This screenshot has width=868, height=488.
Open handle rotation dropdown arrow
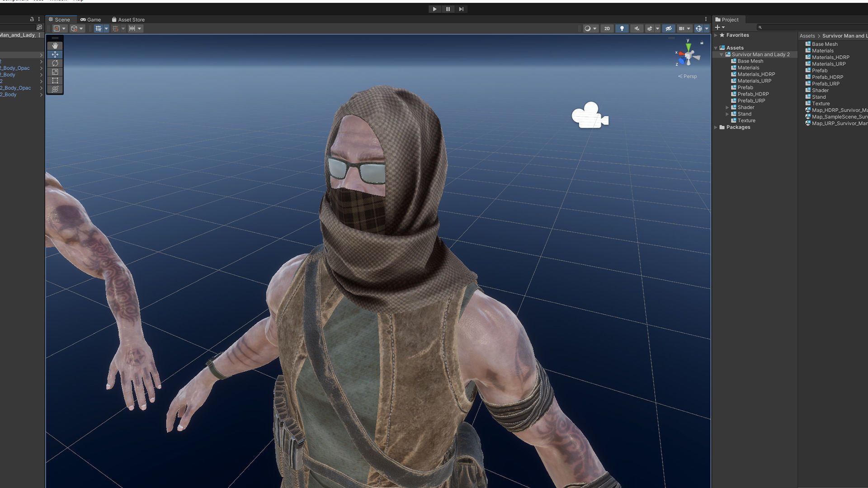click(81, 28)
